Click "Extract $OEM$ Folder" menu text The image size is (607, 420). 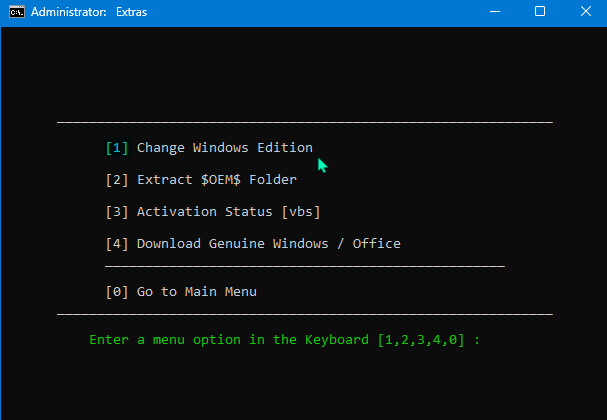(217, 180)
